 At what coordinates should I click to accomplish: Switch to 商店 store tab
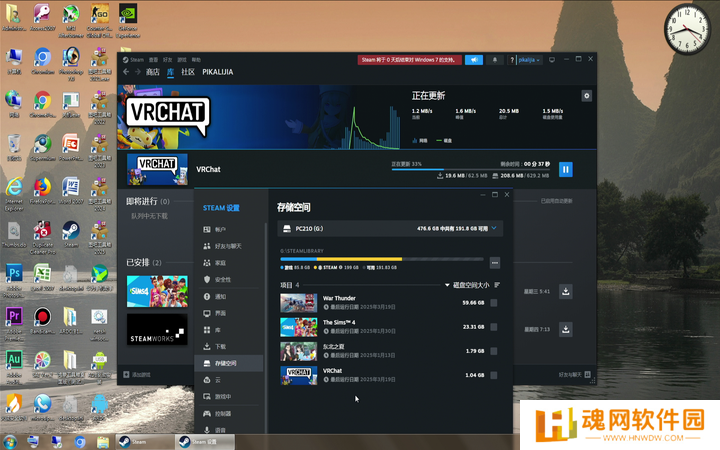pos(152,72)
